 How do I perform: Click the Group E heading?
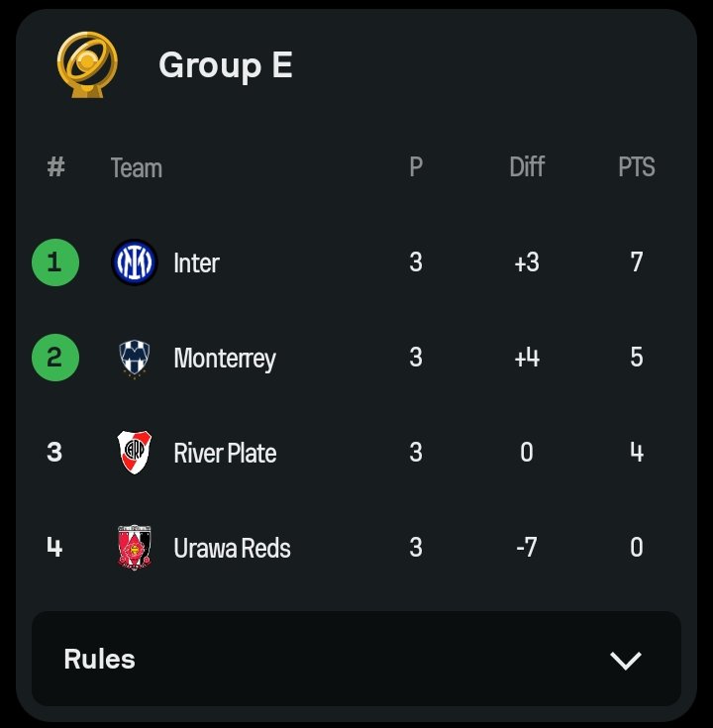(226, 65)
